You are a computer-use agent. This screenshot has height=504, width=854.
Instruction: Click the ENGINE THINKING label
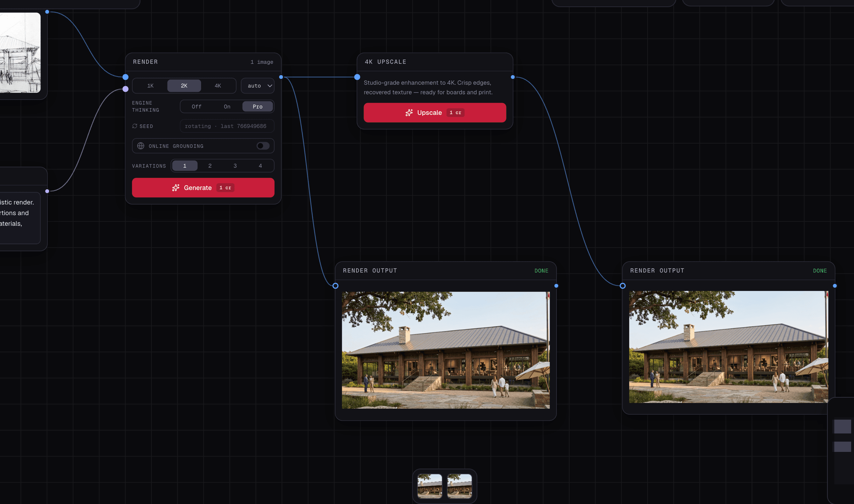coord(146,107)
